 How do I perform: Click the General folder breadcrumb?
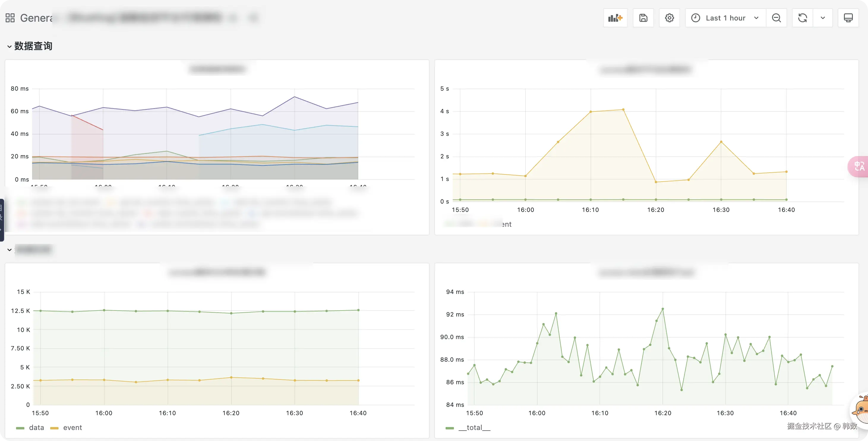(35, 18)
